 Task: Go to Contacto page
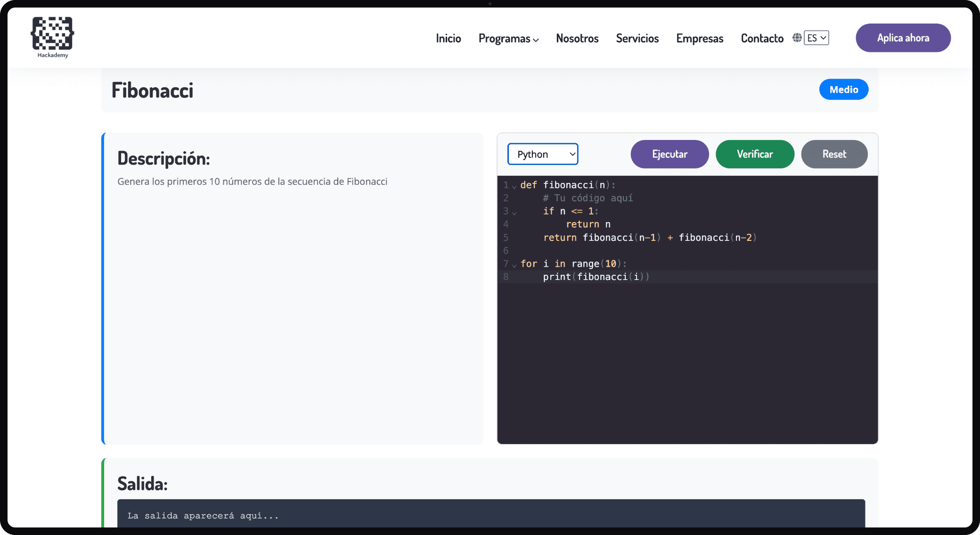tap(762, 38)
